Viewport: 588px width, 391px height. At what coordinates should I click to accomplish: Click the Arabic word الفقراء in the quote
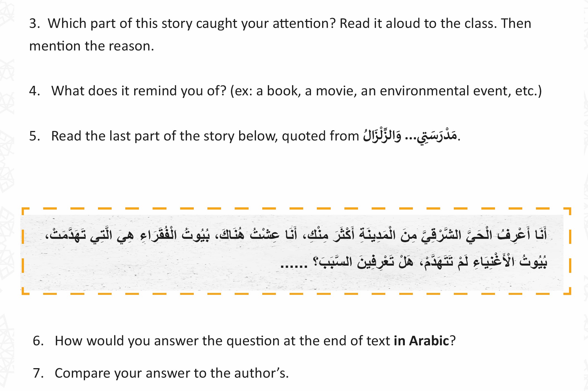pyautogui.click(x=158, y=235)
